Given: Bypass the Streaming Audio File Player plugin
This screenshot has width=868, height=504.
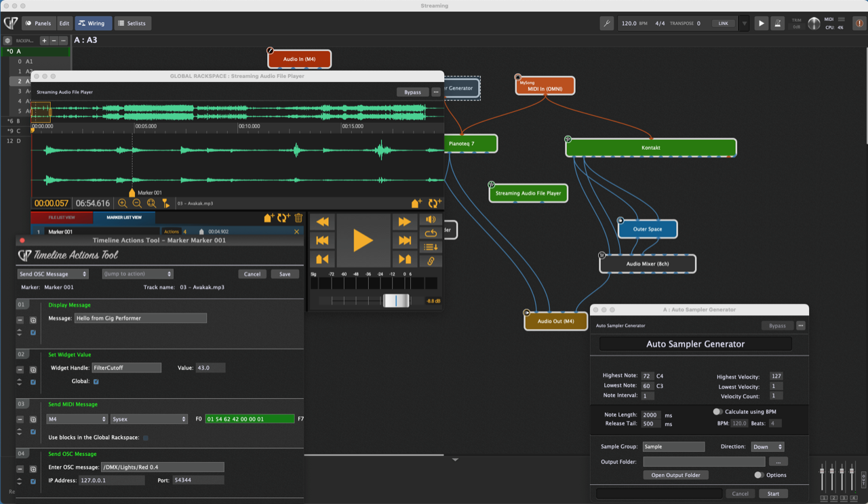Looking at the screenshot, I should 412,92.
